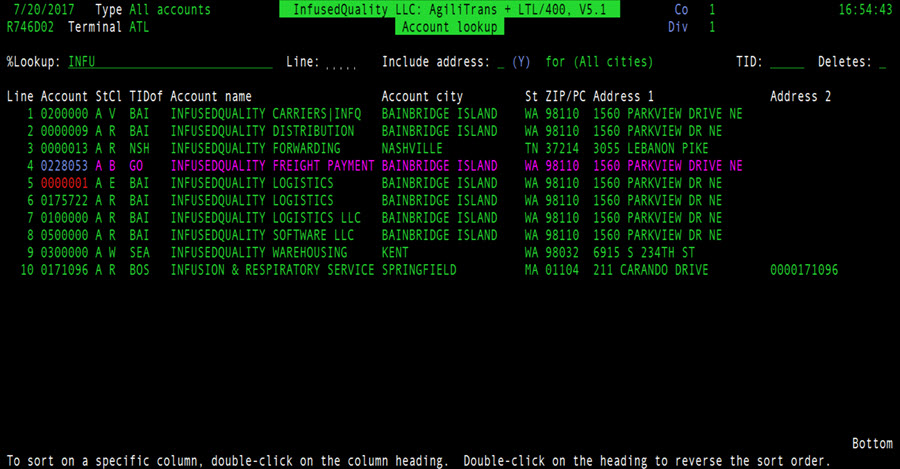The width and height of the screenshot is (900, 469).
Task: Select the INFUSEDQUALITY FORWARDING Nashville row
Action: click(x=255, y=149)
